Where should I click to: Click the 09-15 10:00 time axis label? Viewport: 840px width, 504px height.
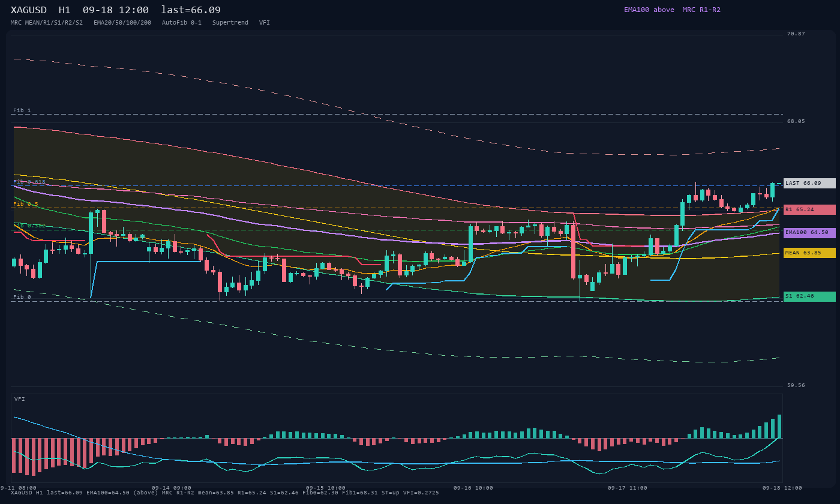[x=326, y=488]
